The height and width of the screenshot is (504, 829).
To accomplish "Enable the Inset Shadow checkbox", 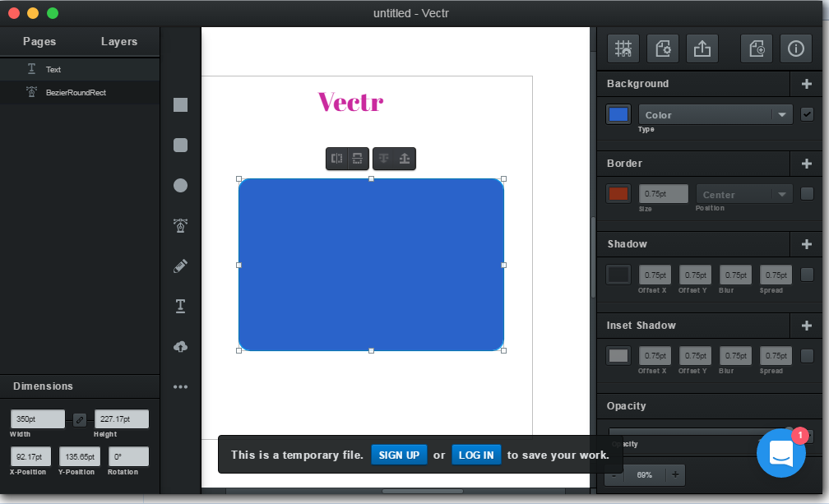I will (807, 356).
